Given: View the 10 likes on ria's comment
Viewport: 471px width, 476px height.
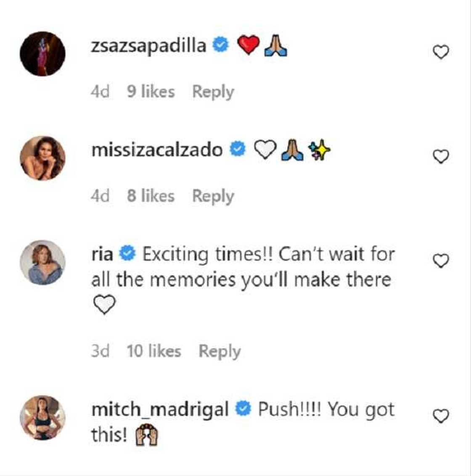Looking at the screenshot, I should coord(153,351).
